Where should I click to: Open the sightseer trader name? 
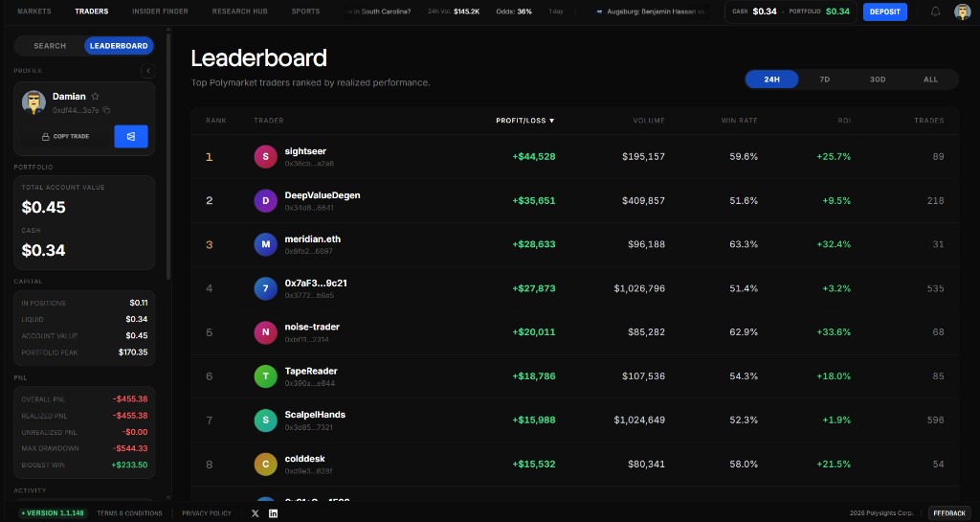point(305,151)
